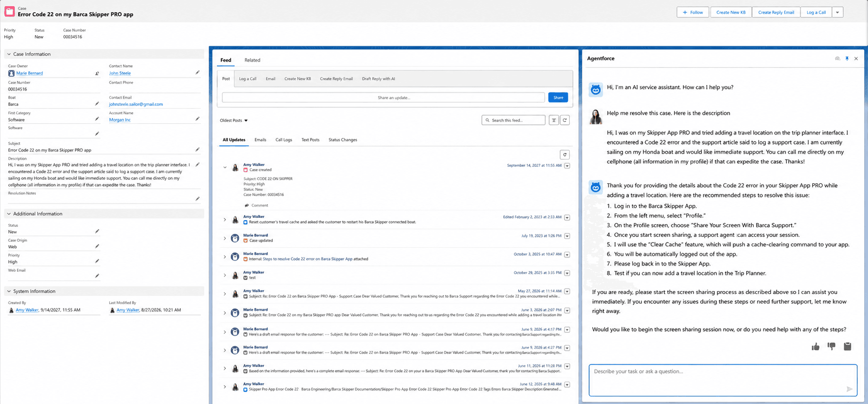Close the Agentforce panel
Viewport: 868px width, 404px height.
pyautogui.click(x=856, y=59)
